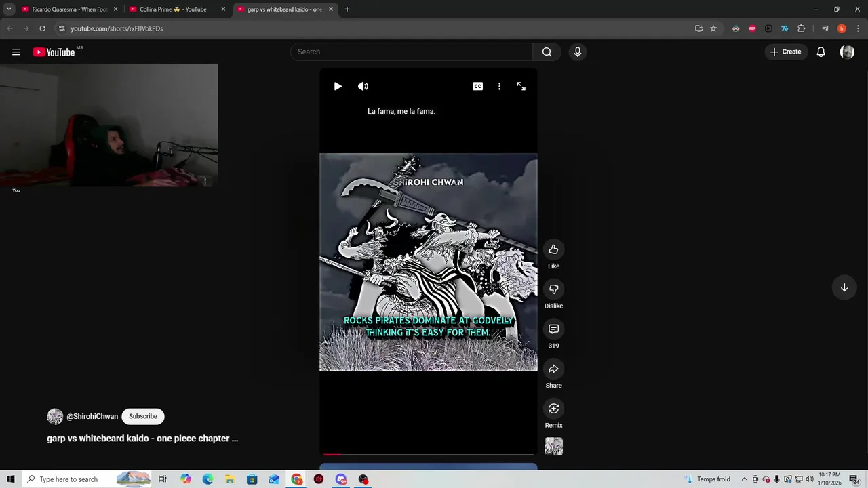
Task: Click the youtube.com/shorts URL address bar
Action: pos(380,28)
